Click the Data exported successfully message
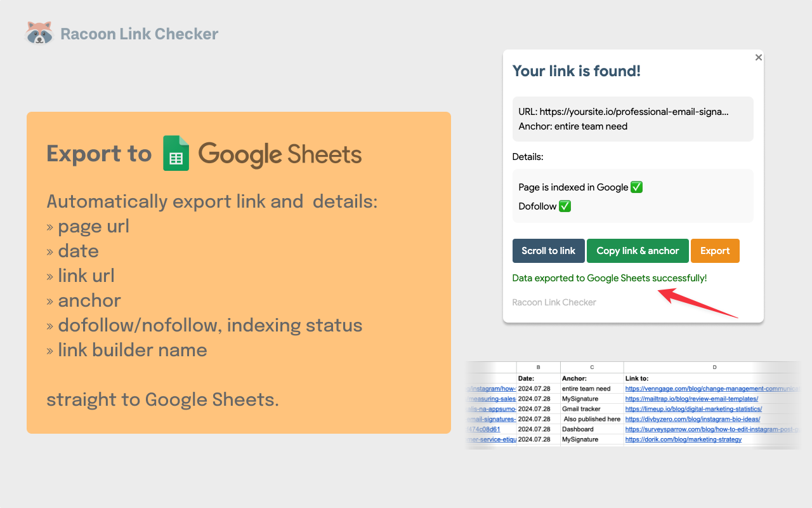 click(x=610, y=278)
